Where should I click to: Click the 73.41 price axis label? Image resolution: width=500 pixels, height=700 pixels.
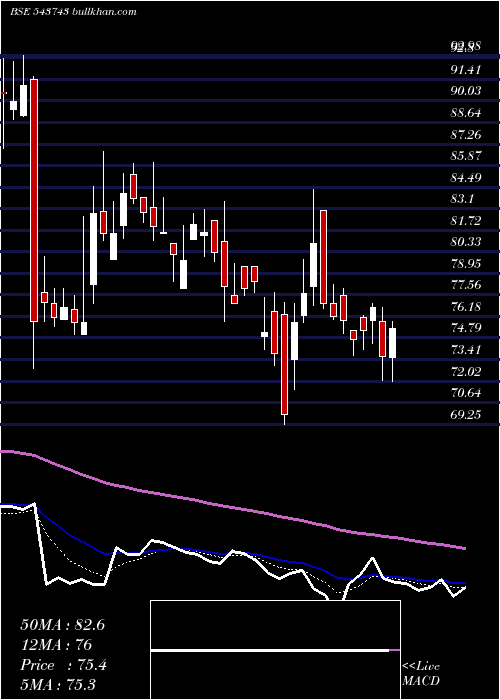click(466, 350)
